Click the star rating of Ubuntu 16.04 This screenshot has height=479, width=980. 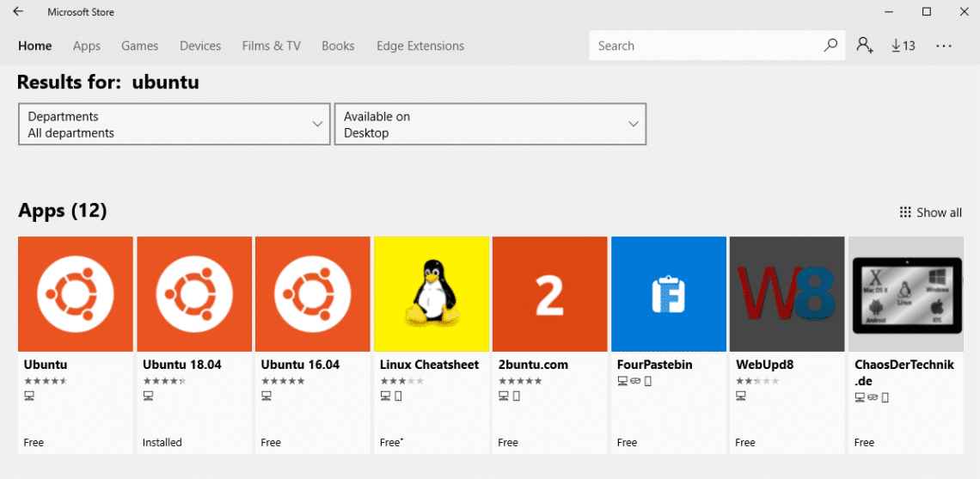(x=283, y=380)
